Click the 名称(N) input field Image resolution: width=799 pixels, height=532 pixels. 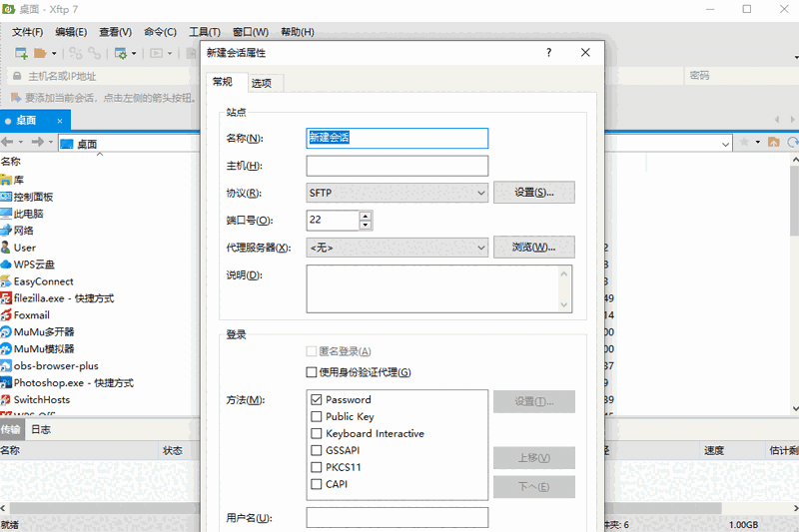pos(397,138)
